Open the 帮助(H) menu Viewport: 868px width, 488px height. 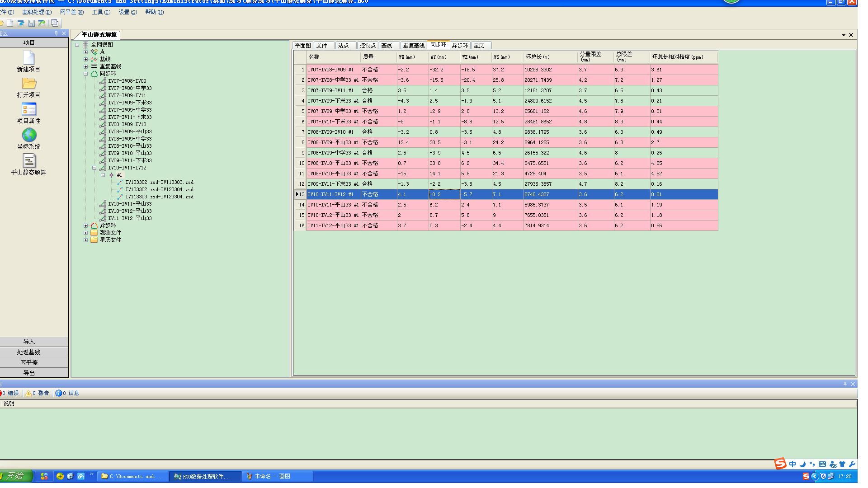154,12
